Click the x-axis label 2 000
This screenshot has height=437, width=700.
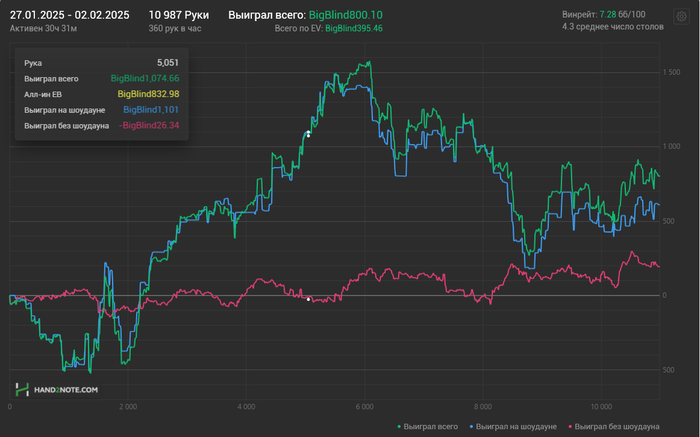click(x=128, y=407)
